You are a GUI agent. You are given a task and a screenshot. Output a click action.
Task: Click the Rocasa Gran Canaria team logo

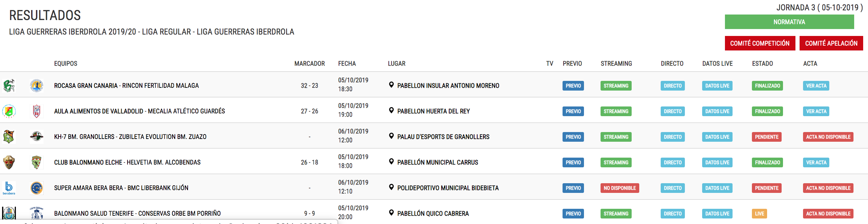click(9, 85)
